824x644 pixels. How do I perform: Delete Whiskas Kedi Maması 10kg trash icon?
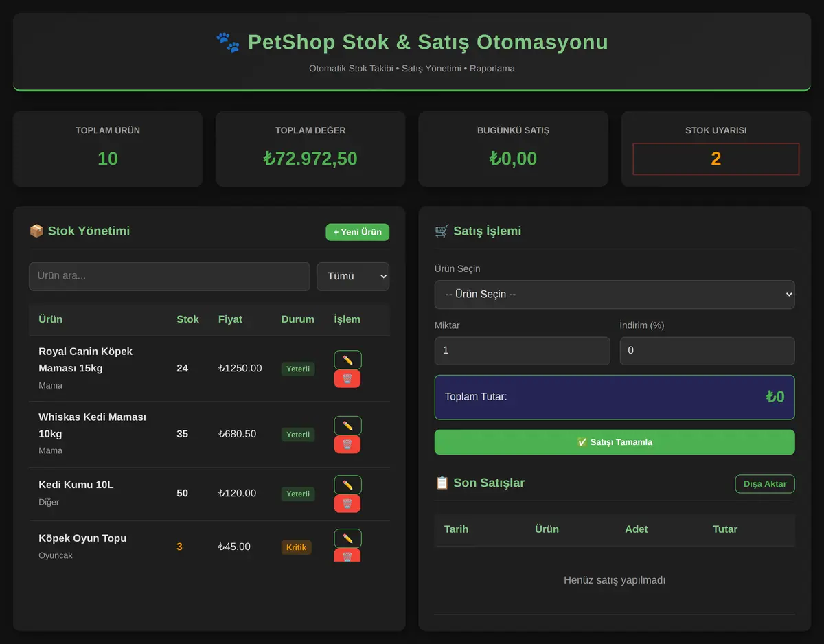347,444
